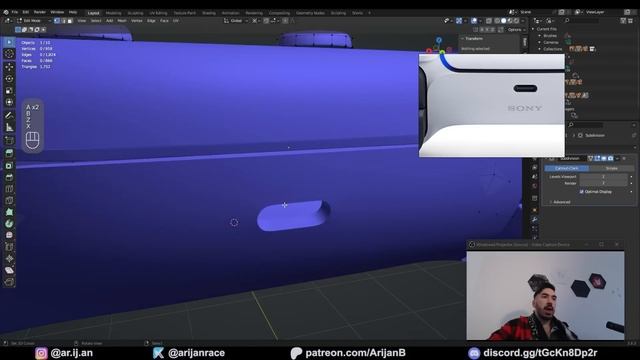Open the Mesh menu in viewport header
The height and width of the screenshot is (360, 640).
(122, 20)
